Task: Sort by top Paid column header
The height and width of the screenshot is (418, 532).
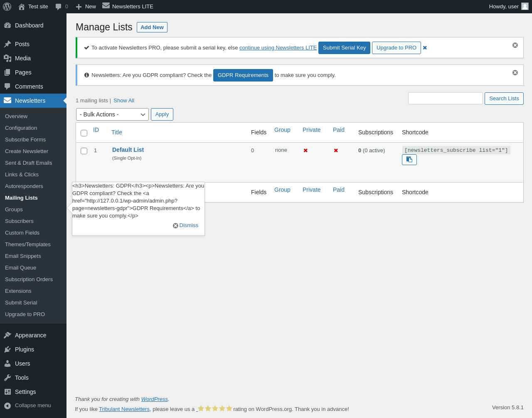Action: [339, 130]
